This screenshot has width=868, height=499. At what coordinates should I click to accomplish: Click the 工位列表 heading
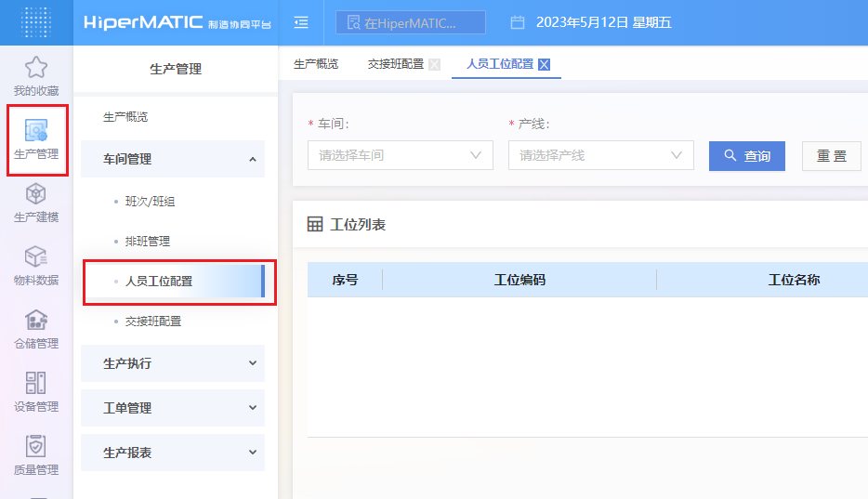[x=358, y=225]
